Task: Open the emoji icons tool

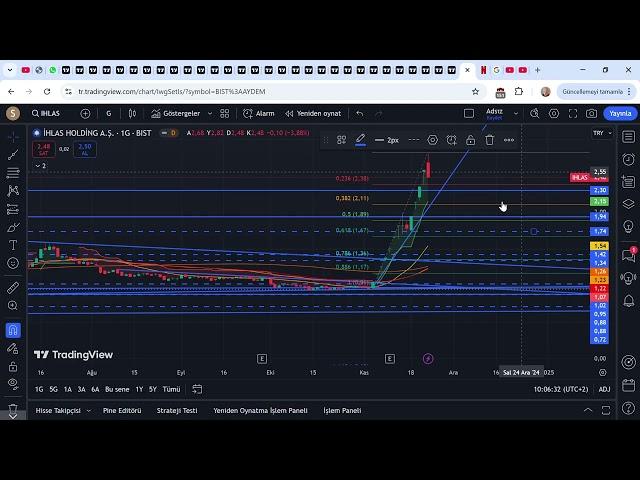Action: click(x=13, y=263)
